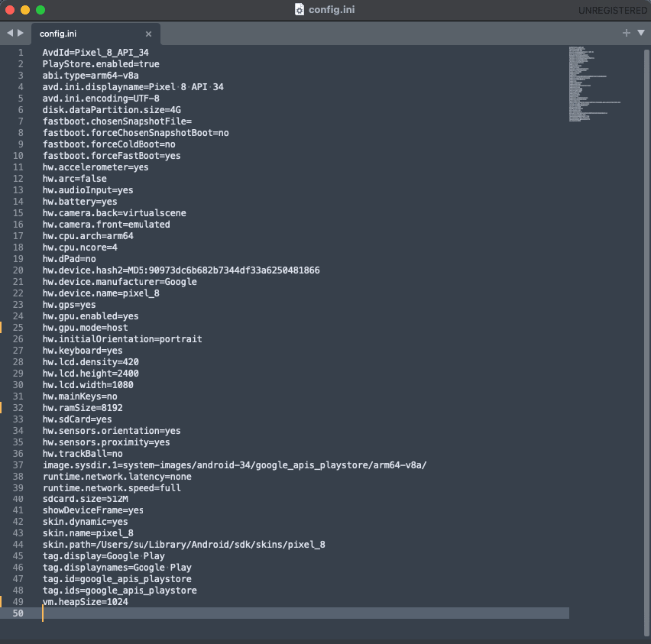Click line 'hw.battery=yes'
This screenshot has height=644, width=651.
[79, 202]
